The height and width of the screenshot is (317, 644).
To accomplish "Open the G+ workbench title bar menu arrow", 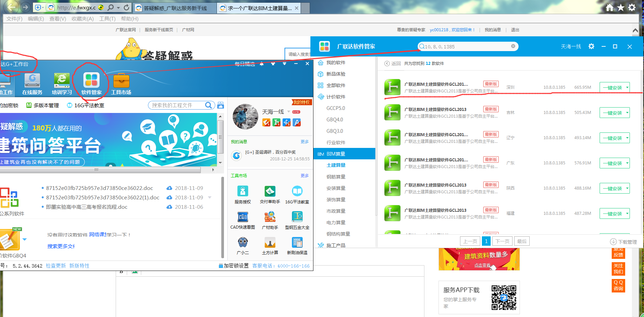I will point(285,64).
